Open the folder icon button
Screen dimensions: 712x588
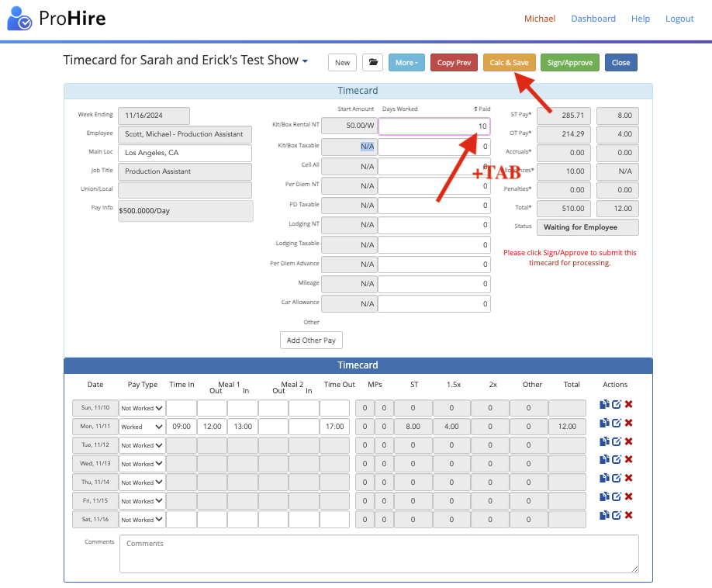click(x=373, y=63)
